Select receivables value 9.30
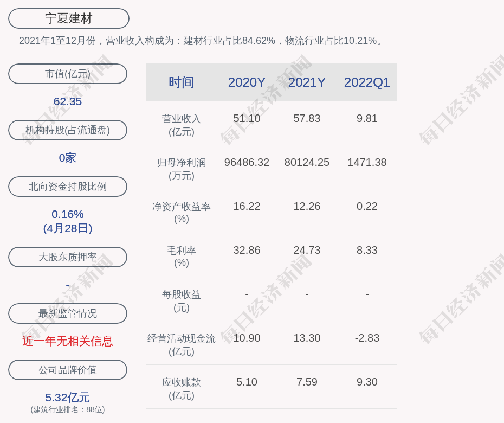The height and width of the screenshot is (423, 504). pyautogui.click(x=367, y=382)
